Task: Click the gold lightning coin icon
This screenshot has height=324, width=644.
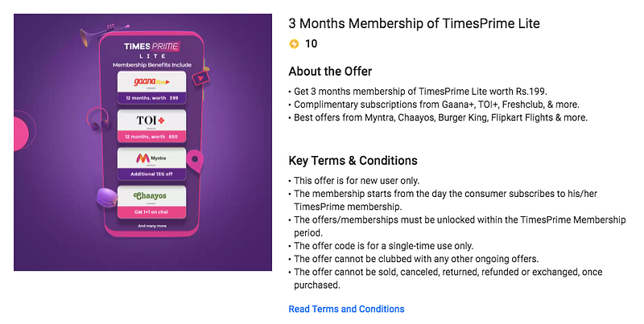Action: (294, 44)
